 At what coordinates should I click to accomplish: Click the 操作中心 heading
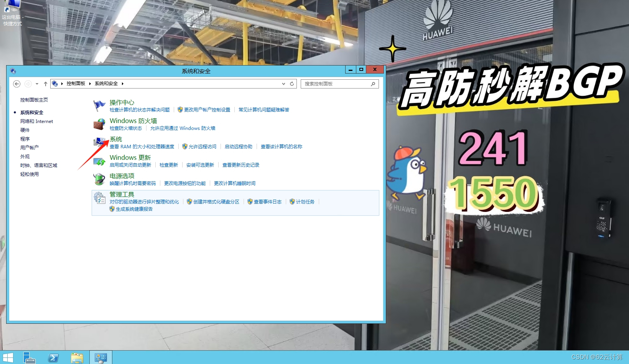pyautogui.click(x=122, y=102)
